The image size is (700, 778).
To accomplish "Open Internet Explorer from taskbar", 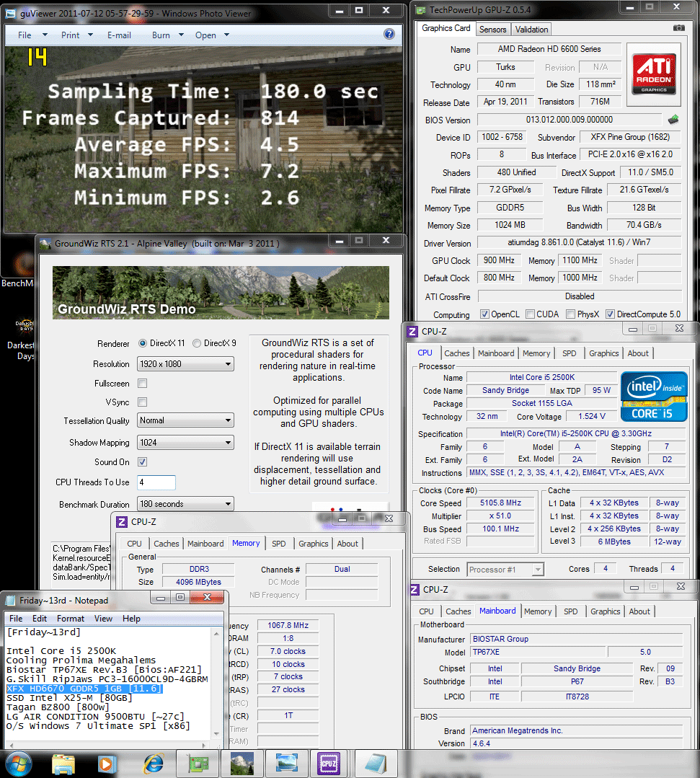I will 154,764.
